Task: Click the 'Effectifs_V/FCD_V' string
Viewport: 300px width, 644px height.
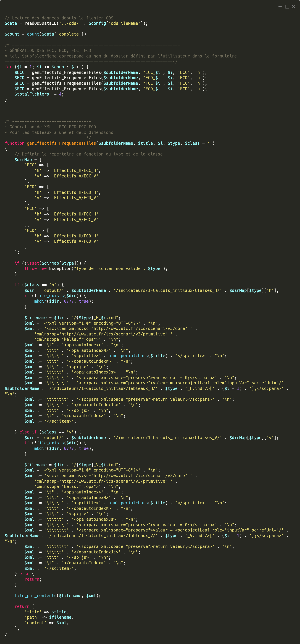Action: click(75, 242)
